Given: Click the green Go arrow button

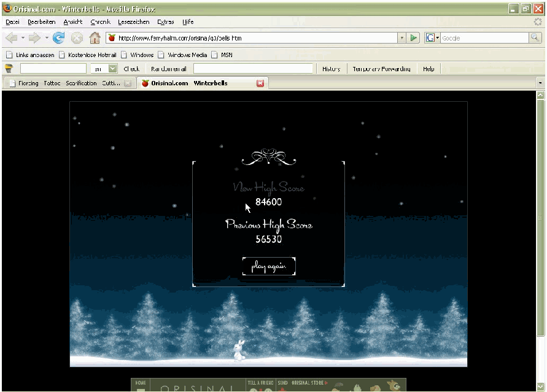Looking at the screenshot, I should pyautogui.click(x=413, y=37).
